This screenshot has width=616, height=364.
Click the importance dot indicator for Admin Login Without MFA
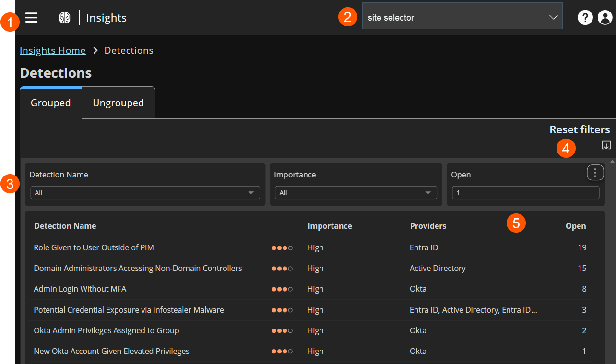(282, 289)
